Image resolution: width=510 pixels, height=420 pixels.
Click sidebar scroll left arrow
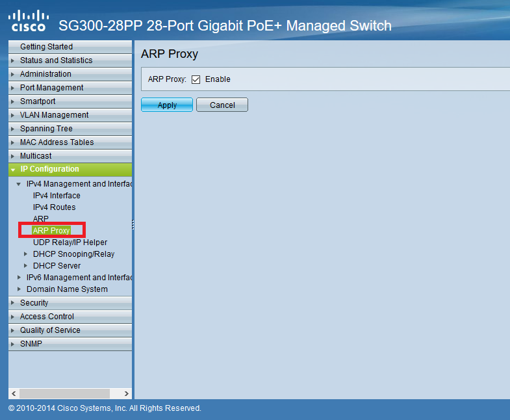tap(14, 393)
